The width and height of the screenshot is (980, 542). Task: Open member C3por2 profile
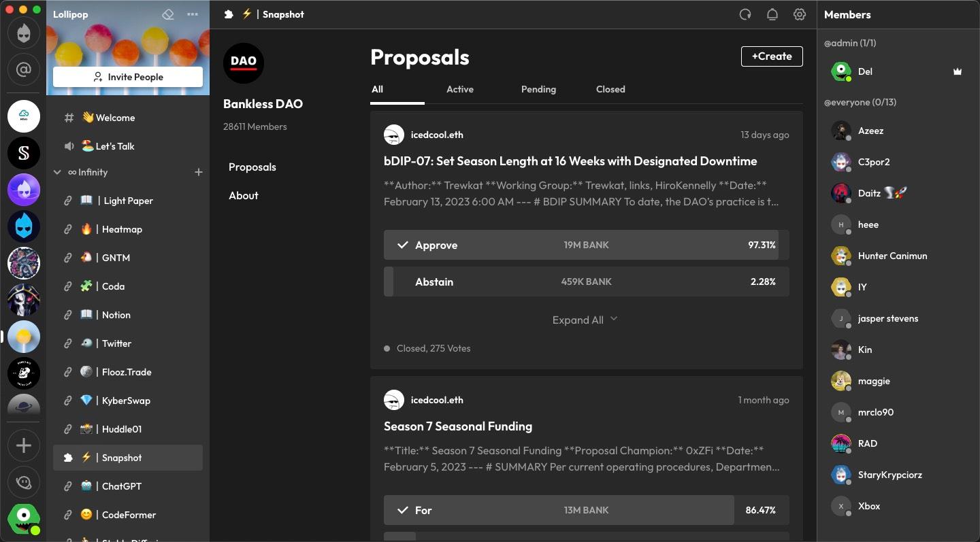898,162
